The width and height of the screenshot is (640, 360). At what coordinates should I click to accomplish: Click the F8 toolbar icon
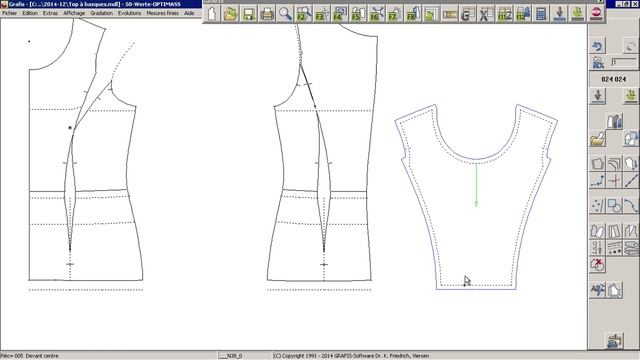(x=413, y=14)
